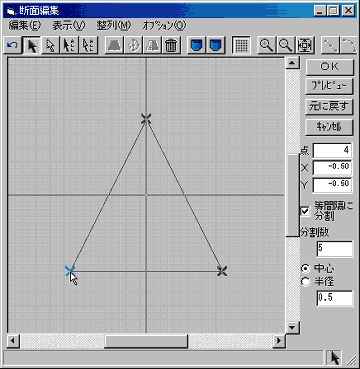Click the grayed rotate toolbar icon
Image resolution: width=360 pixels, height=369 pixels.
pos(134,45)
